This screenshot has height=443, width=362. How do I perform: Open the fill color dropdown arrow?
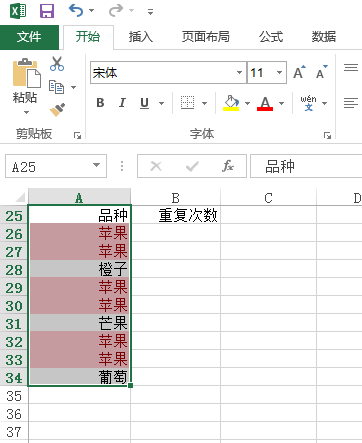click(x=247, y=103)
